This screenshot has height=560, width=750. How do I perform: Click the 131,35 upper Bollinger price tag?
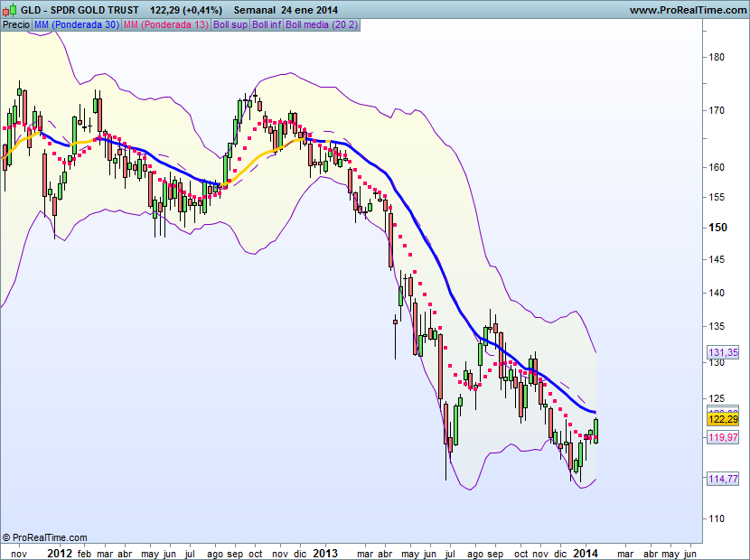725,352
